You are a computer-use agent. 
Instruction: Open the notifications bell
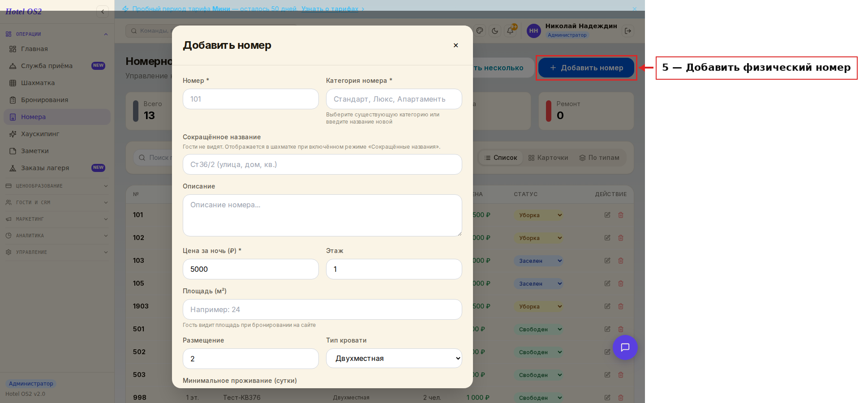click(x=510, y=31)
